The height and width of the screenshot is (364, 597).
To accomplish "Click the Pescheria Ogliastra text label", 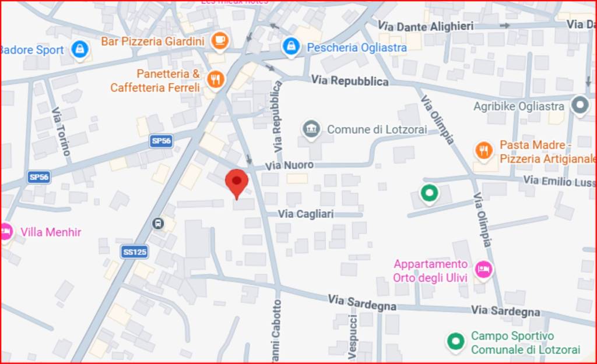I will click(x=357, y=48).
